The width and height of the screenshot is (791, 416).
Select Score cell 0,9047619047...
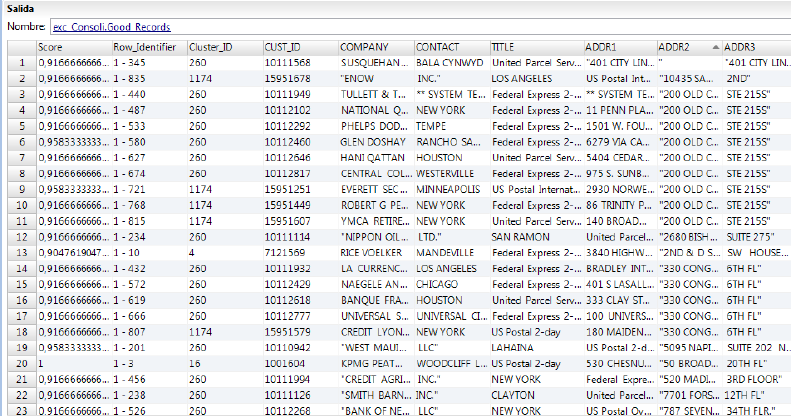click(x=74, y=253)
